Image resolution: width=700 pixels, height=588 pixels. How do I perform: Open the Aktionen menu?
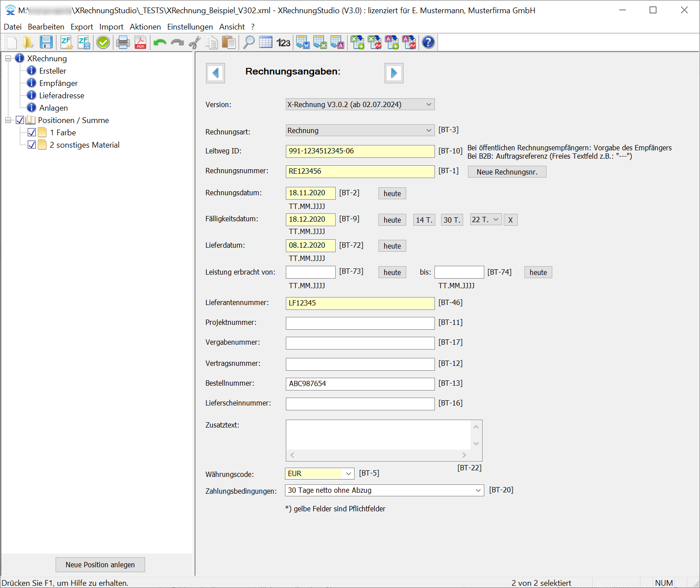(145, 27)
